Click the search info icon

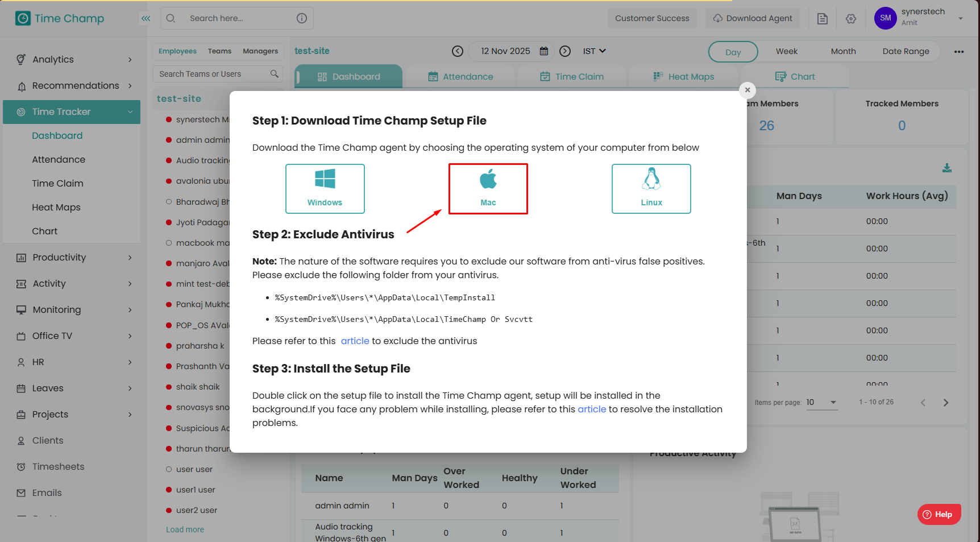click(302, 18)
